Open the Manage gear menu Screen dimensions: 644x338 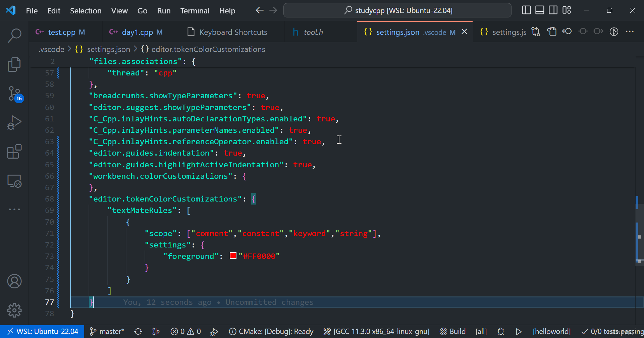pos(14,310)
